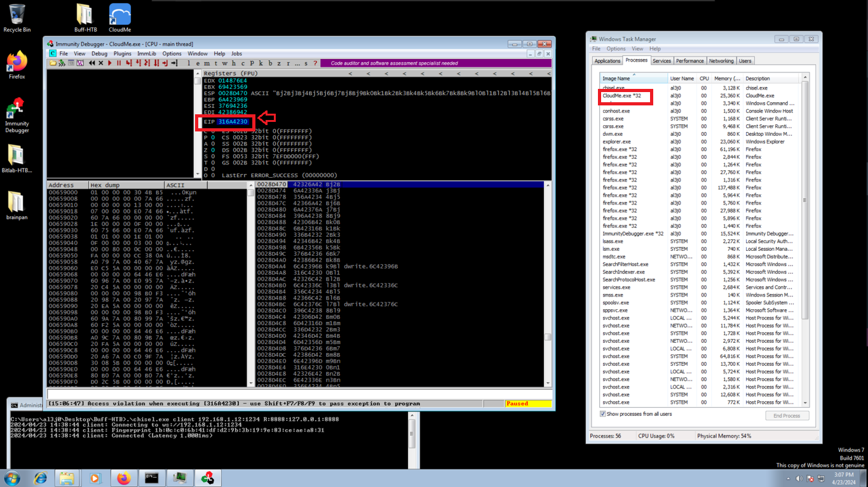Sort by CPU column header
Screen dimensions: 868x487
[x=704, y=78]
